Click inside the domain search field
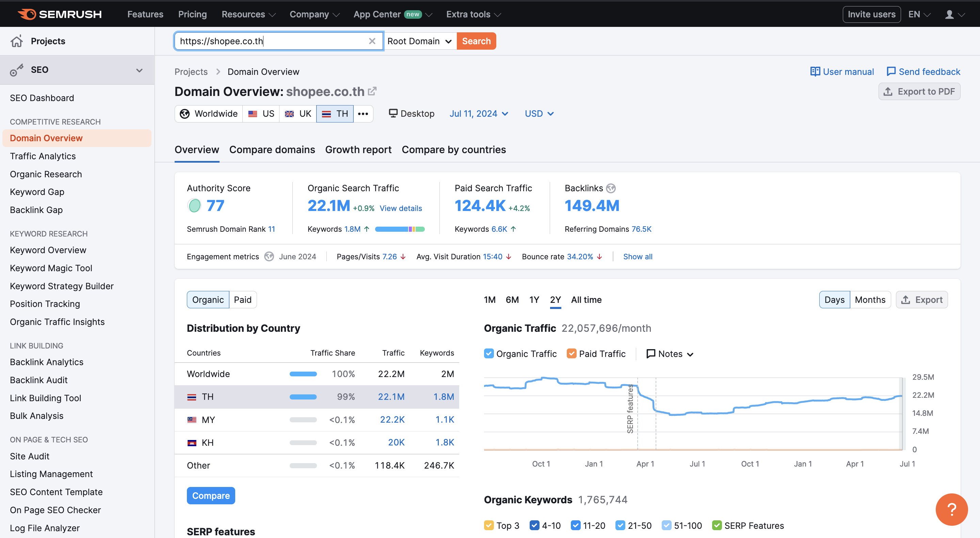The image size is (980, 538). [278, 41]
